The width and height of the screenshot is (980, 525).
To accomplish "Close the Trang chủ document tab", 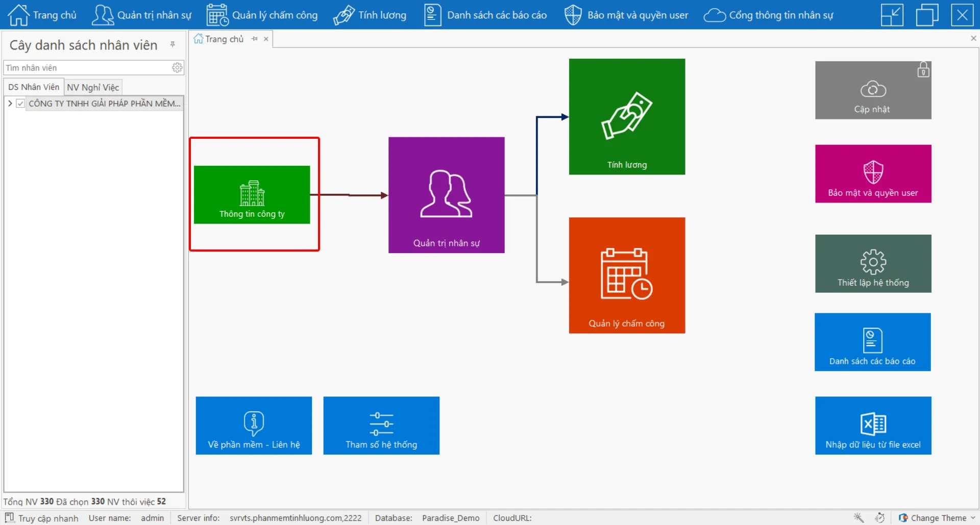I will pos(266,39).
